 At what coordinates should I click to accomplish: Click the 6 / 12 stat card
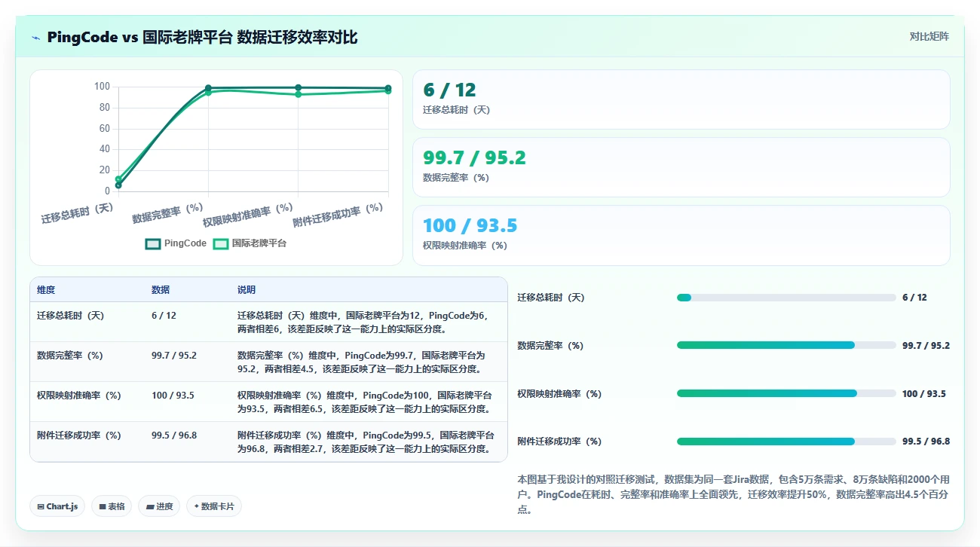pos(681,99)
